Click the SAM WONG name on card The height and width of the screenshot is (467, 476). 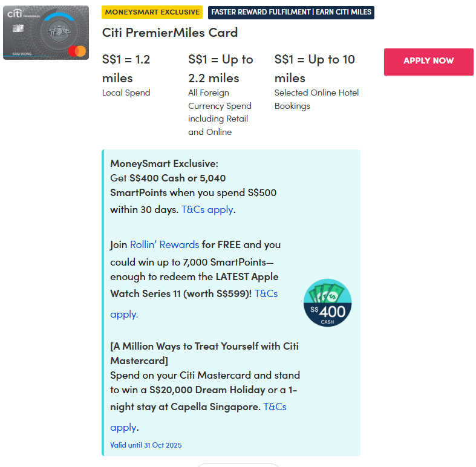pyautogui.click(x=14, y=54)
